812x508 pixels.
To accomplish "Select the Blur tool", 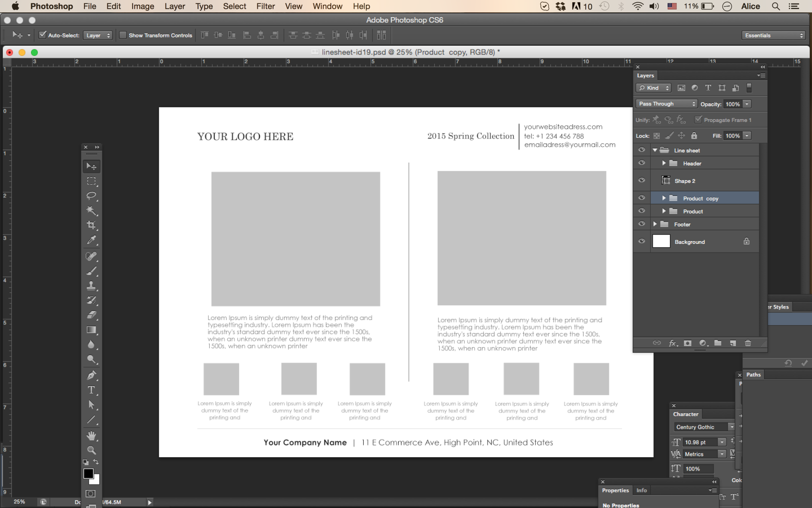I will [x=91, y=345].
